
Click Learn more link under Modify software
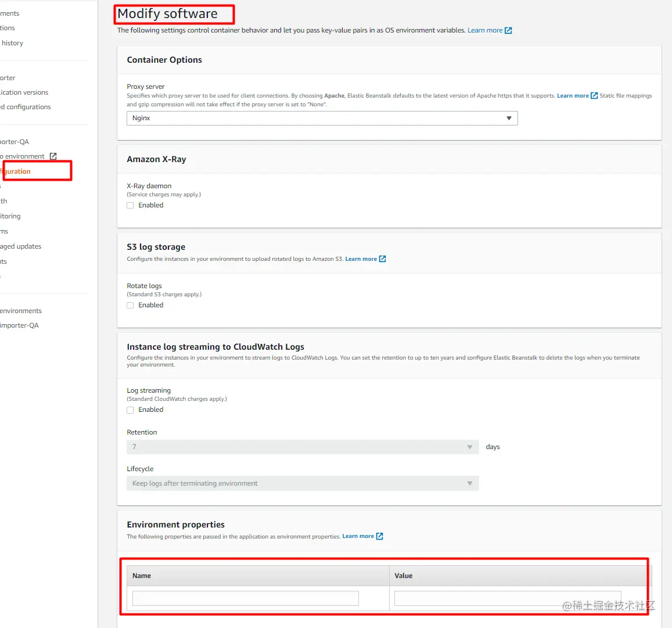485,30
